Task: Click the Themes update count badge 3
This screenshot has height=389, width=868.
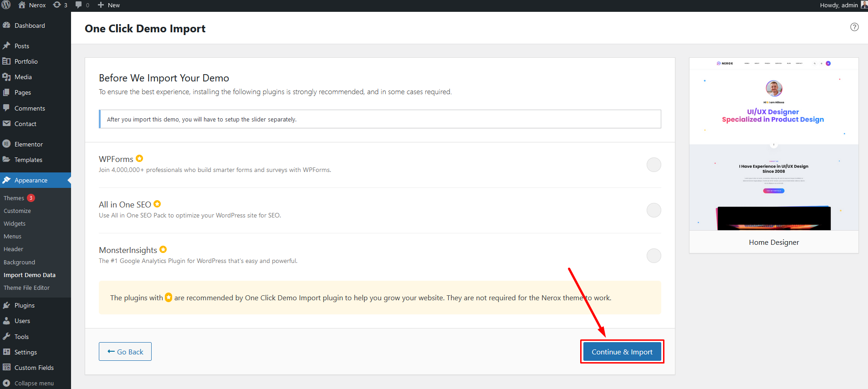Action: tap(31, 198)
